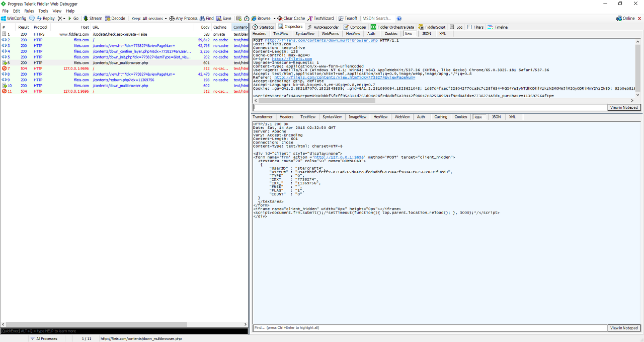The image size is (644, 342).
Task: Open help via blue question icon
Action: [399, 18]
